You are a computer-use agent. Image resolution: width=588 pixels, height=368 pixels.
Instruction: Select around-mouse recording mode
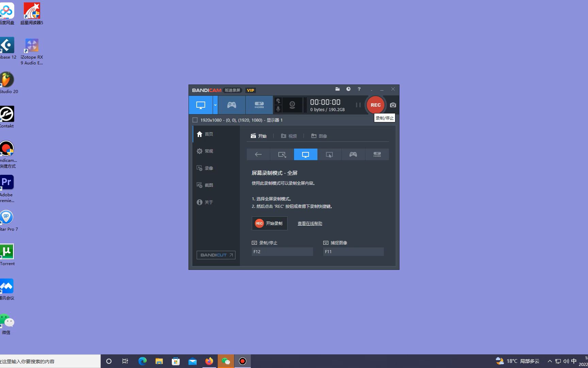tap(329, 154)
